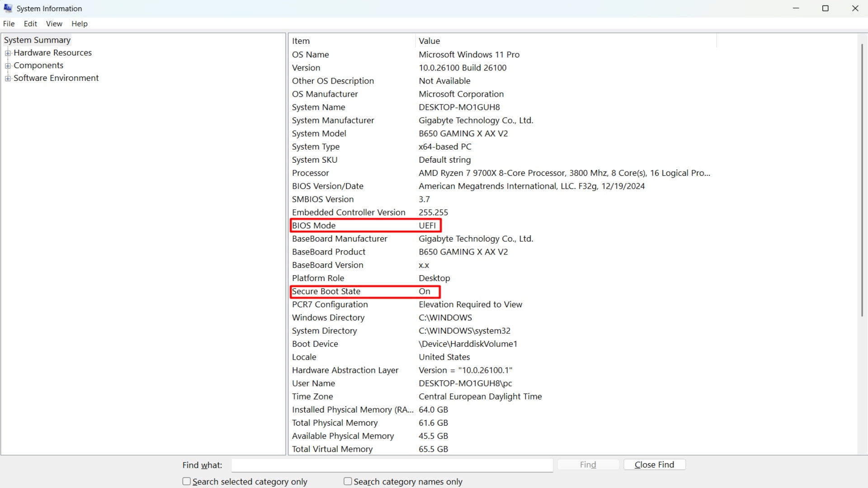
Task: Expand the Components tree node
Action: [8, 66]
